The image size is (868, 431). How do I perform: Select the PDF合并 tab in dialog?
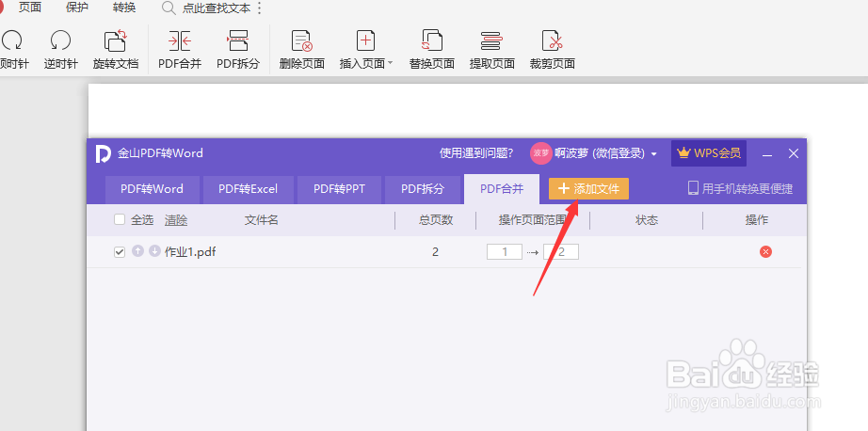click(x=502, y=189)
